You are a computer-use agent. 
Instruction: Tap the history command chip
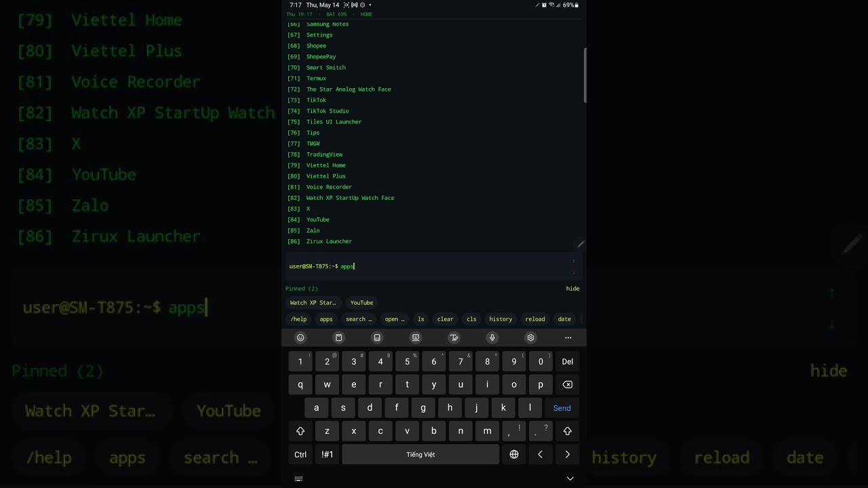pos(500,319)
